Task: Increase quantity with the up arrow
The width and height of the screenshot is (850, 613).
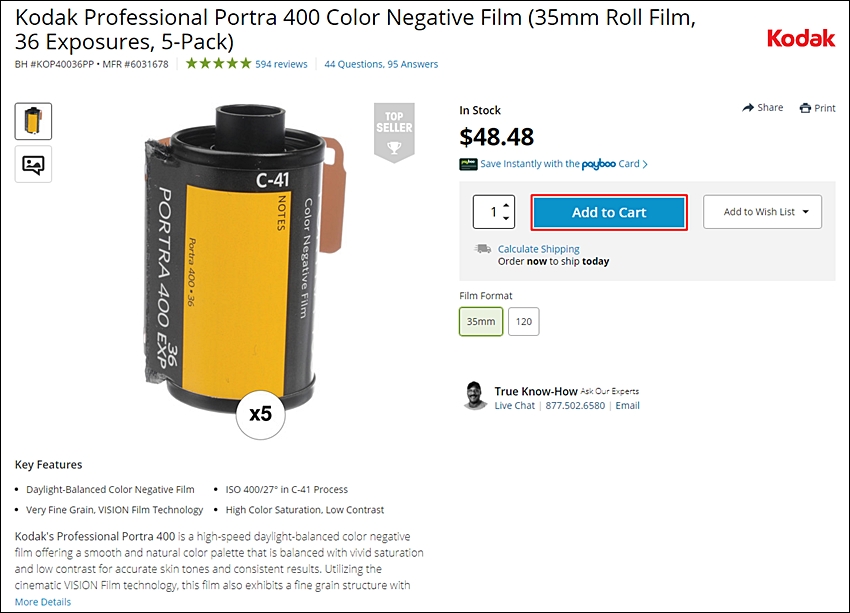Action: click(x=506, y=205)
